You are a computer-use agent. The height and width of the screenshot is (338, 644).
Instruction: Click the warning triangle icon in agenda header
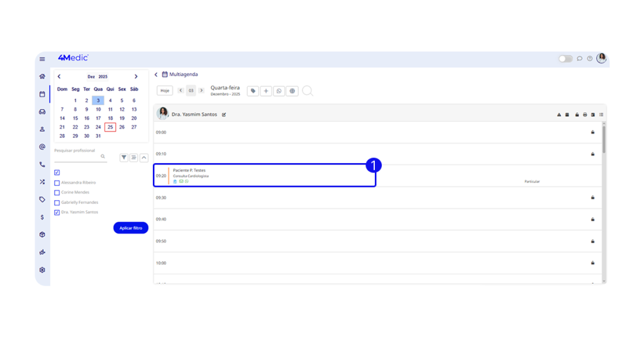558,115
